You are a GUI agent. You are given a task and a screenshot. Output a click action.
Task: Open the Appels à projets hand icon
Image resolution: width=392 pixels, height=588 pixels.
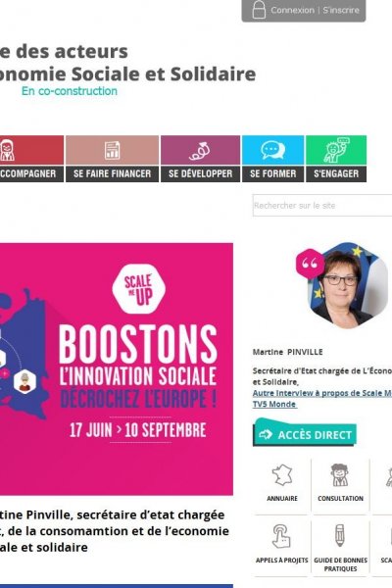click(281, 536)
